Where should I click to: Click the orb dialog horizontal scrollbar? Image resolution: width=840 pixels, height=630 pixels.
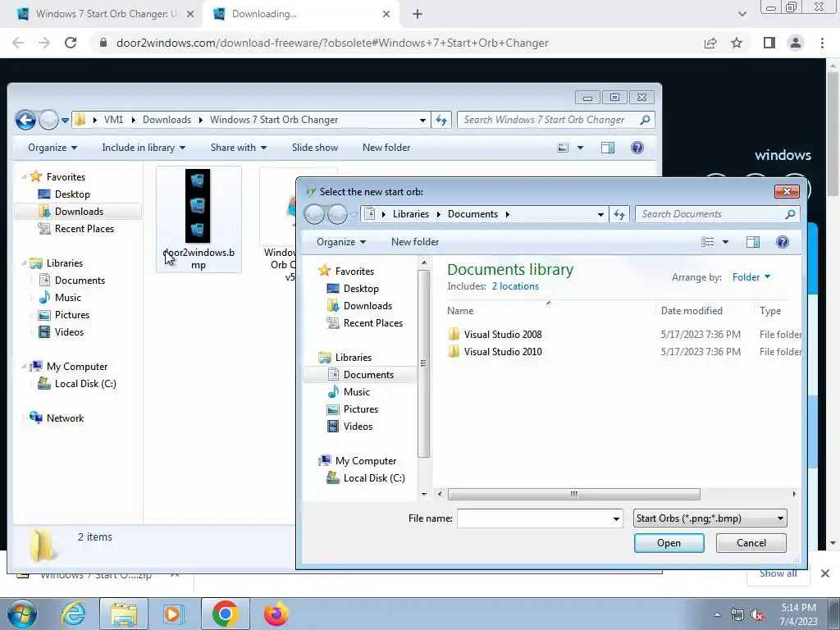[x=573, y=494]
